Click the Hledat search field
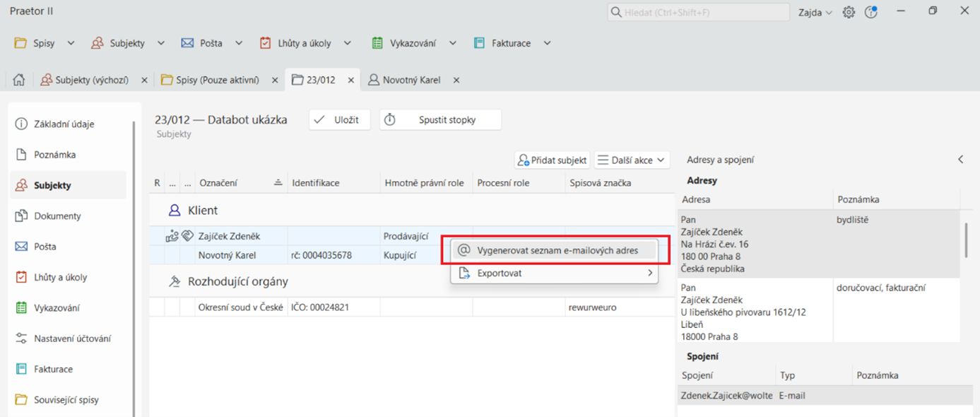980x417 pixels. [698, 12]
